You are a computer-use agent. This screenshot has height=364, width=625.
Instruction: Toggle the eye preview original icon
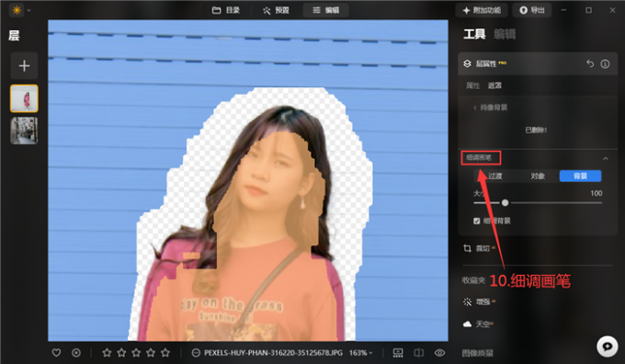[x=439, y=353]
